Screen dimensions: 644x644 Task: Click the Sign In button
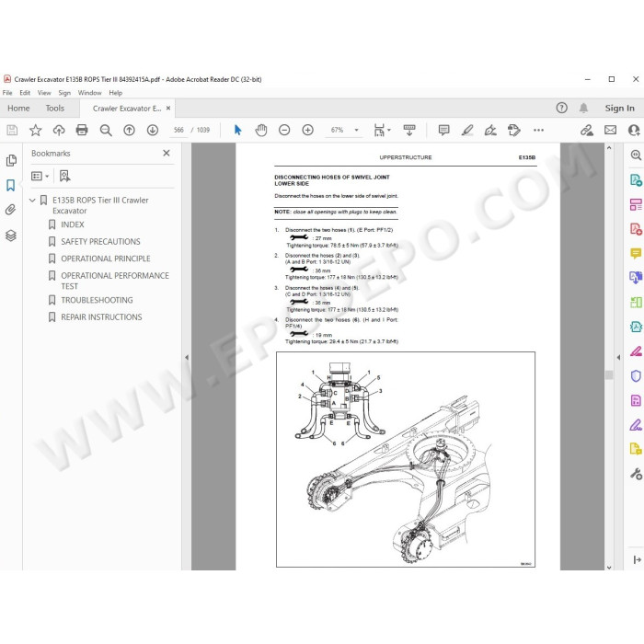coord(619,108)
